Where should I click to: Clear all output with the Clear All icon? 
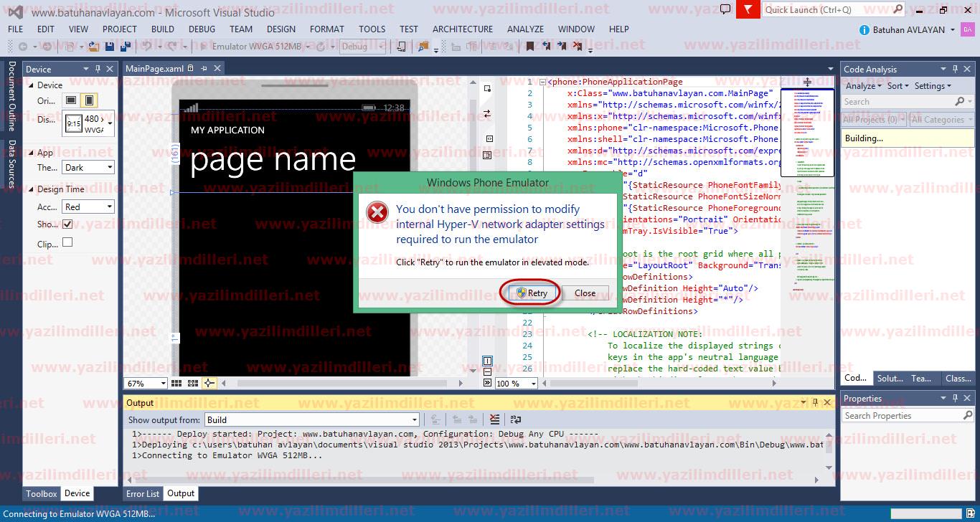pos(494,419)
